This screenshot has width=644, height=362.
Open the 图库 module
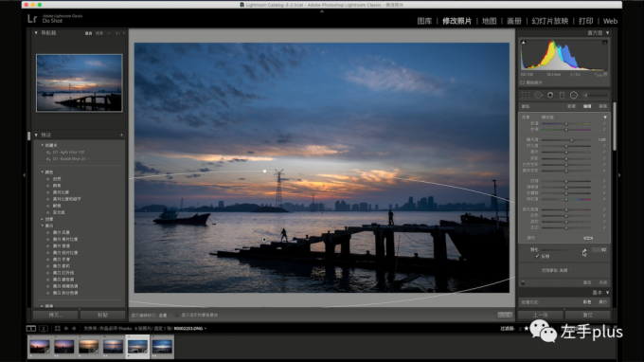(x=424, y=21)
